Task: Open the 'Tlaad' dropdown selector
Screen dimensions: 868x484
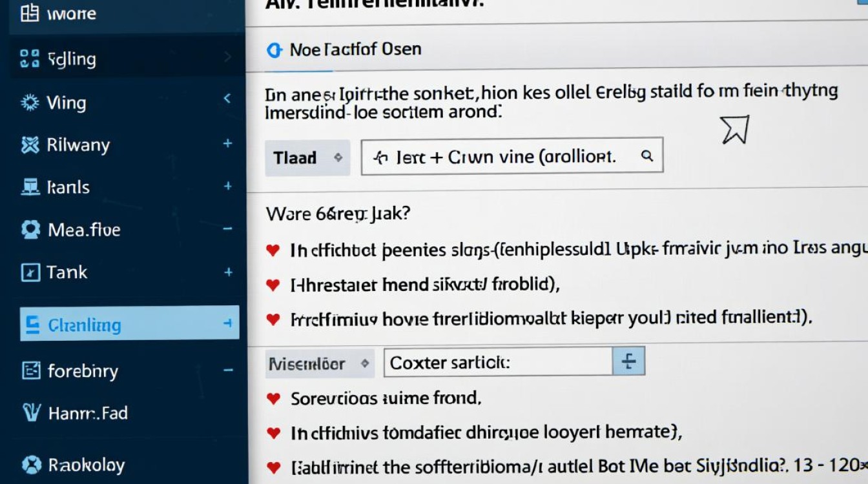Action: click(x=307, y=157)
